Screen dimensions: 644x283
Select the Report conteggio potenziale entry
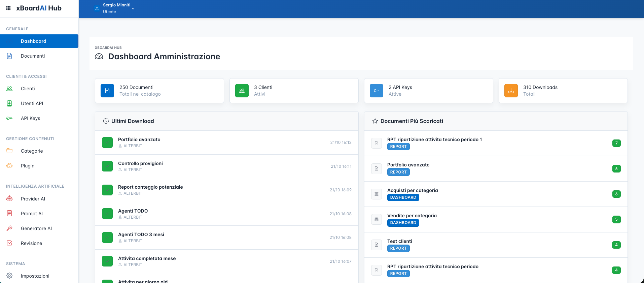227,190
